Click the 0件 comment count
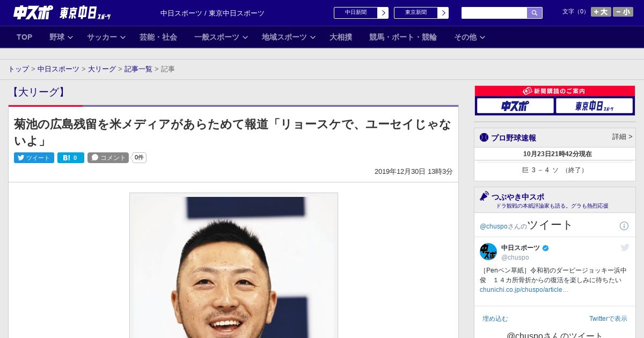Viewport: 644px width, 338px height. pyautogui.click(x=139, y=158)
